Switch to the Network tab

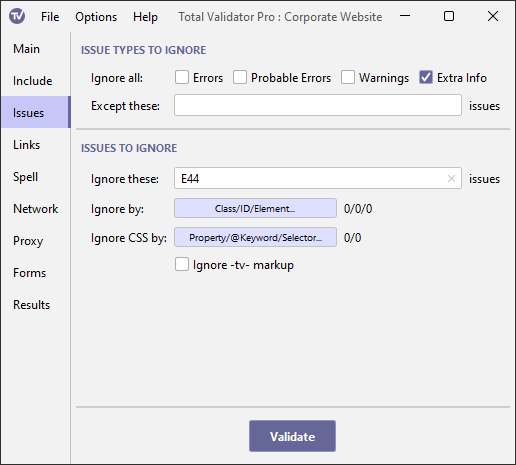tap(36, 209)
